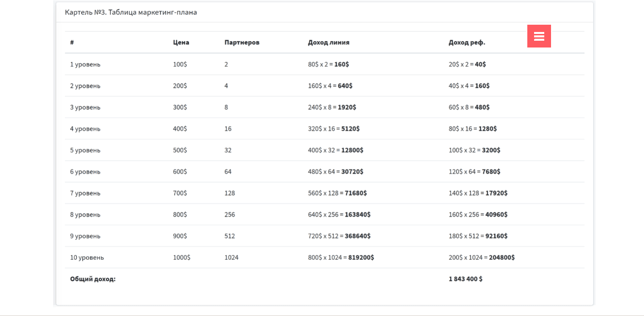Open the red hamburger menu button

point(539,36)
